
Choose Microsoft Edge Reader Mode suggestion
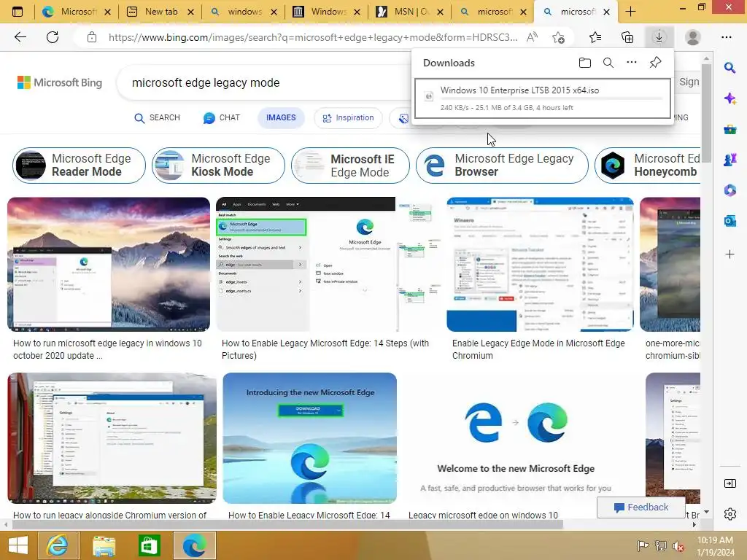tap(79, 166)
